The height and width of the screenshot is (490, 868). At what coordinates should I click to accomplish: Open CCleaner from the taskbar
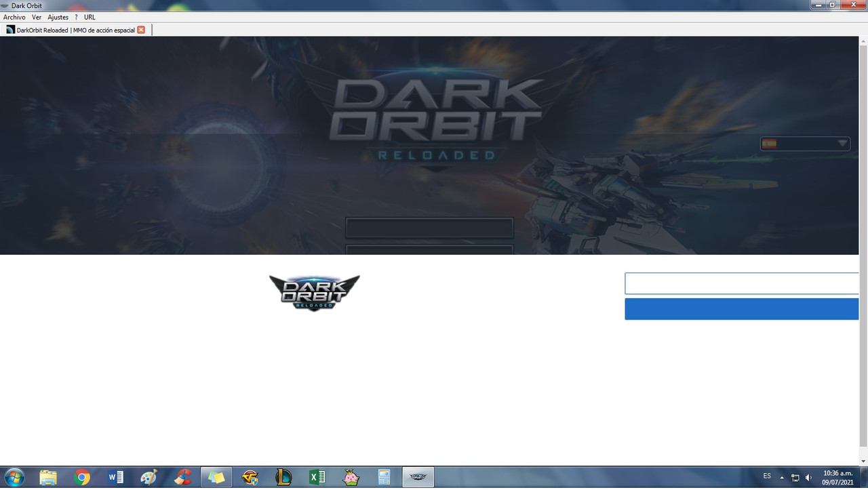[x=182, y=477]
